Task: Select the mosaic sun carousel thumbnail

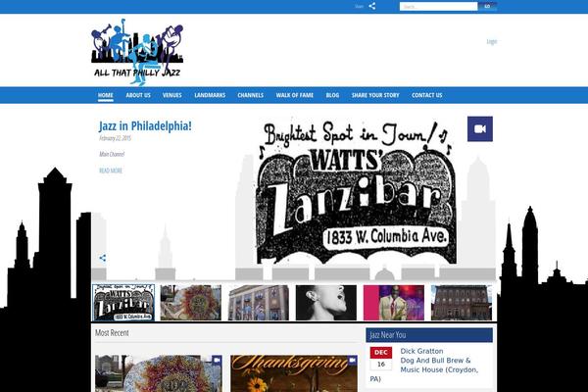Action: (x=191, y=303)
